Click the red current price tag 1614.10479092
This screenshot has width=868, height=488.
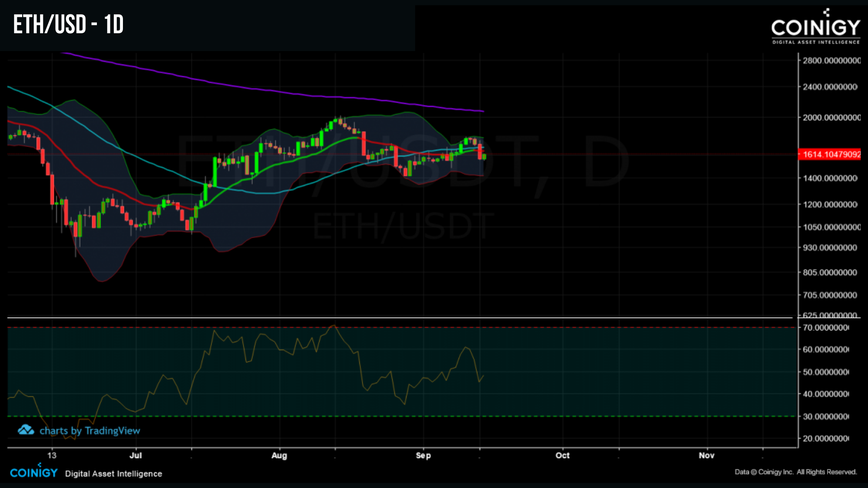(829, 153)
